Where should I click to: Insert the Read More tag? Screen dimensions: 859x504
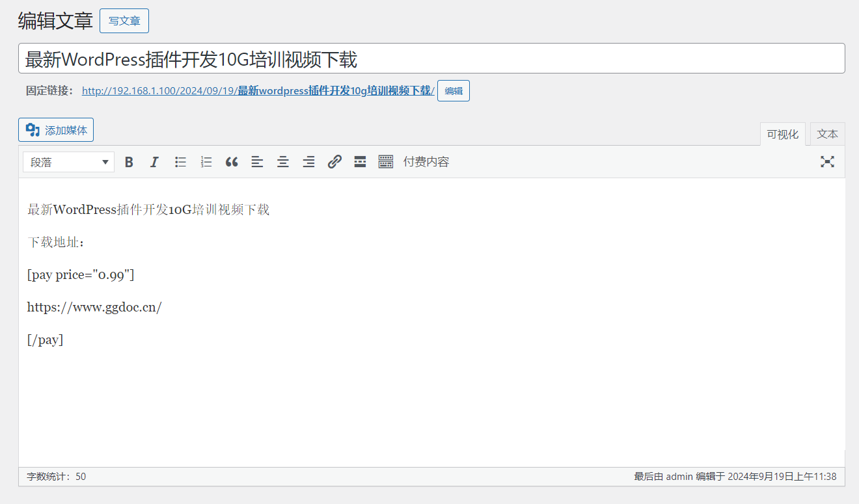(360, 162)
